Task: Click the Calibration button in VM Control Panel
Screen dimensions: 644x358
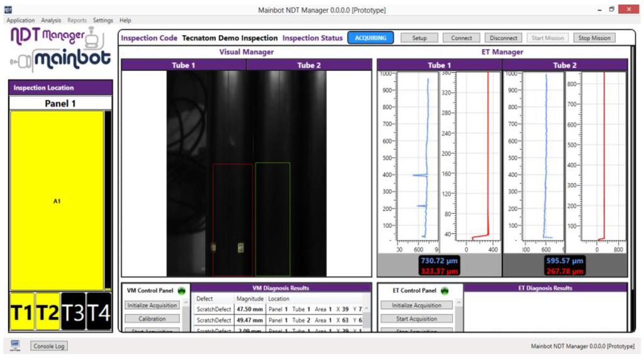Action: point(152,319)
